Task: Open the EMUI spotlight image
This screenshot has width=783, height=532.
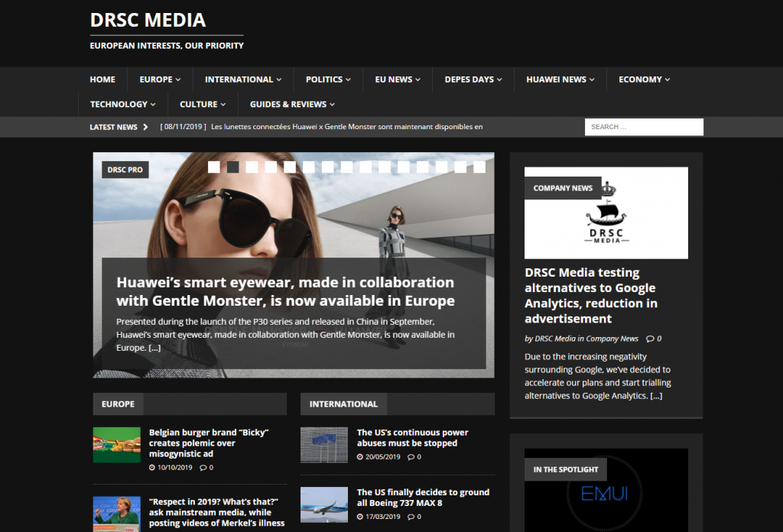Action: (x=606, y=490)
